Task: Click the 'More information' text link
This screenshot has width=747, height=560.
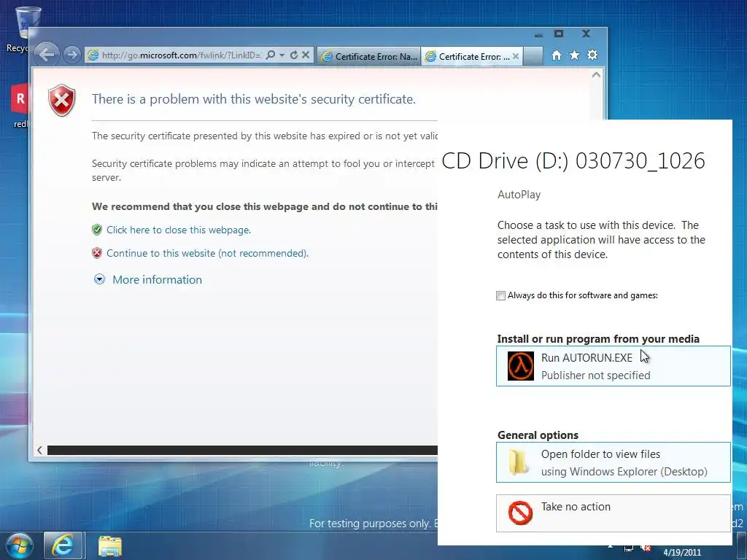Action: [x=158, y=279]
